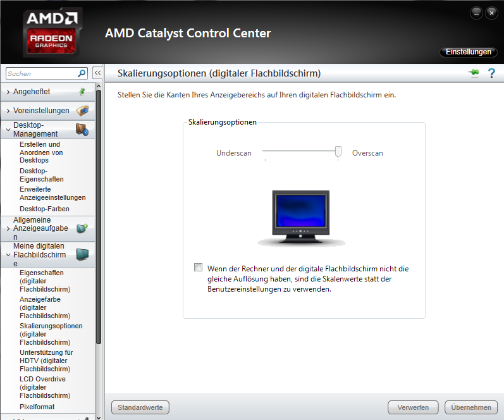Click the Voreinstellungen preset icon
Viewport: 504px width, 420px height.
pos(82,111)
